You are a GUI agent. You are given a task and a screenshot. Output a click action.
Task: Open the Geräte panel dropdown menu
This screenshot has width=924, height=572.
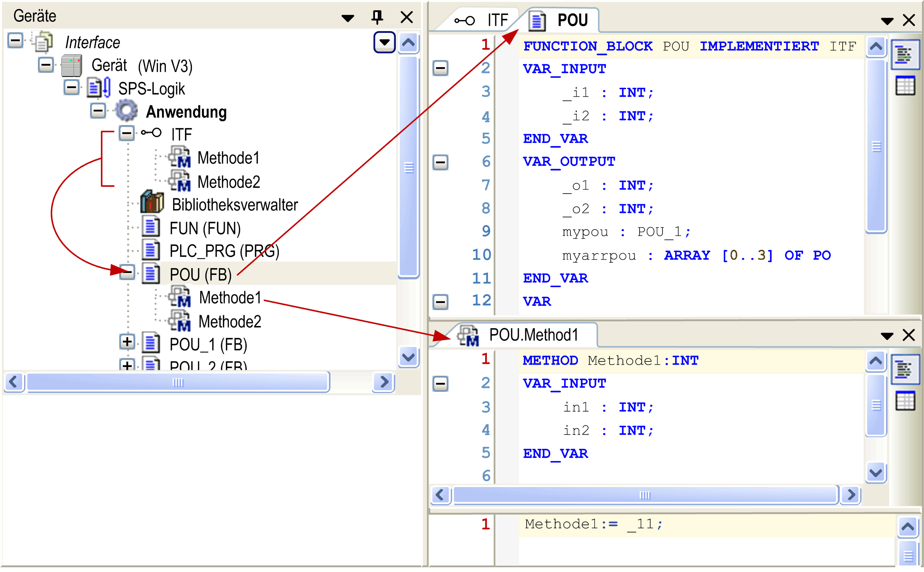click(x=348, y=18)
